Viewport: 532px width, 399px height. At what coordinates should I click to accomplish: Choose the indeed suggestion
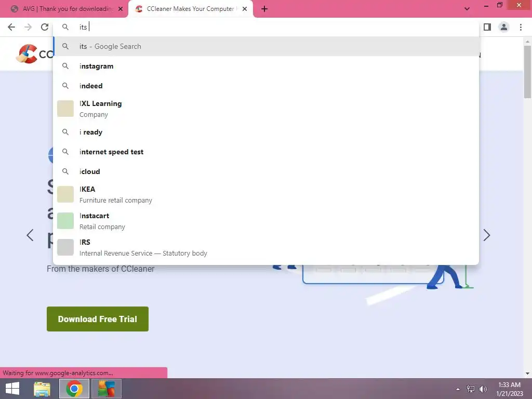click(266, 86)
